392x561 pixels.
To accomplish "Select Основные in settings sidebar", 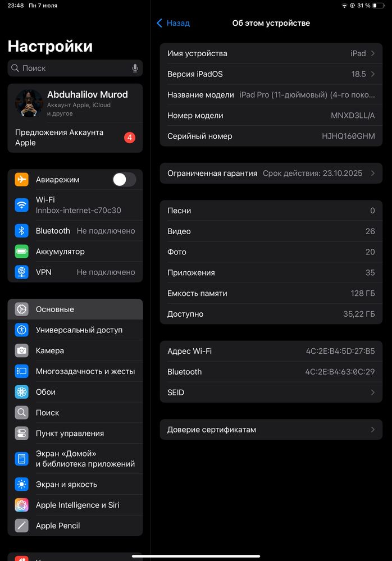I will (75, 309).
